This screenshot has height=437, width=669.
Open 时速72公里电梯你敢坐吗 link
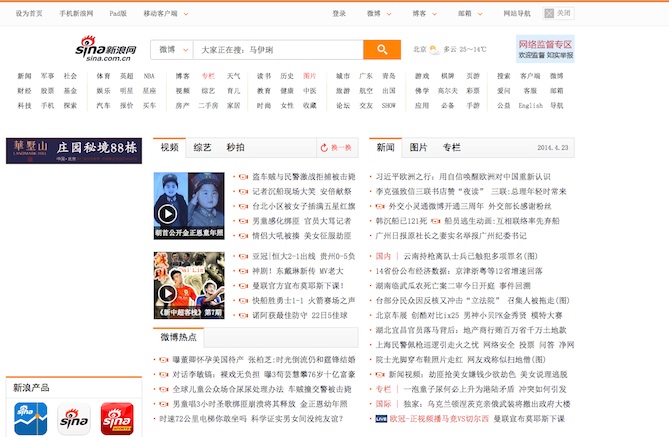tap(203, 419)
